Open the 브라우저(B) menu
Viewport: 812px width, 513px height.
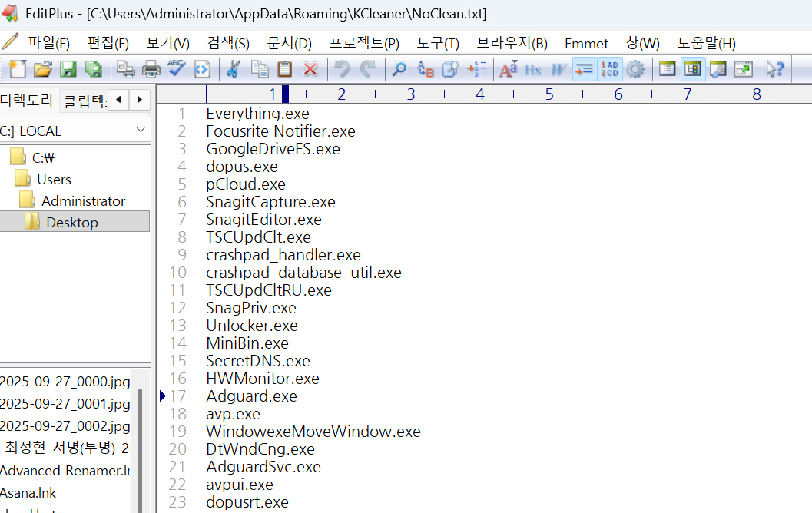tap(512, 43)
